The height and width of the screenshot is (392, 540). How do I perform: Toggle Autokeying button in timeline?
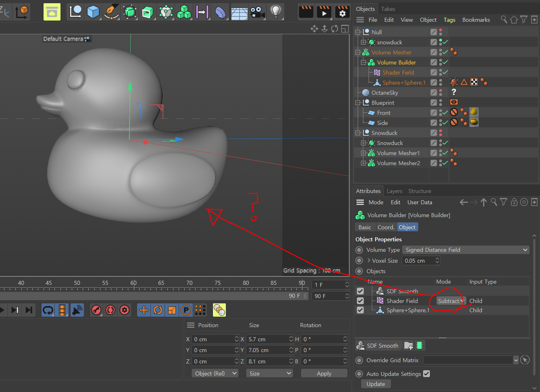click(x=110, y=310)
